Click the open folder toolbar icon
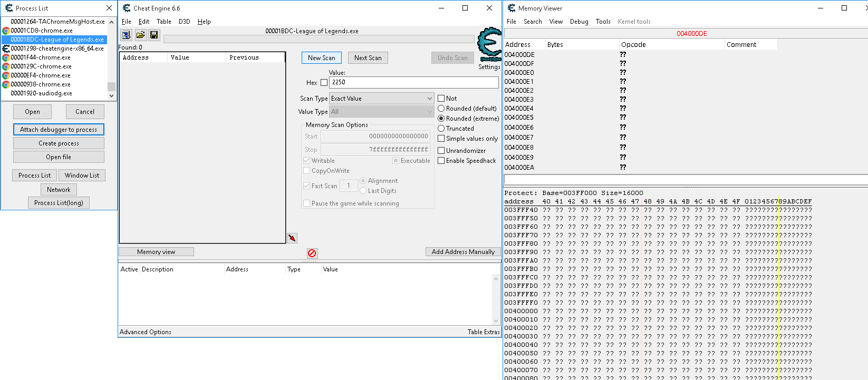868x380 pixels. coord(140,35)
